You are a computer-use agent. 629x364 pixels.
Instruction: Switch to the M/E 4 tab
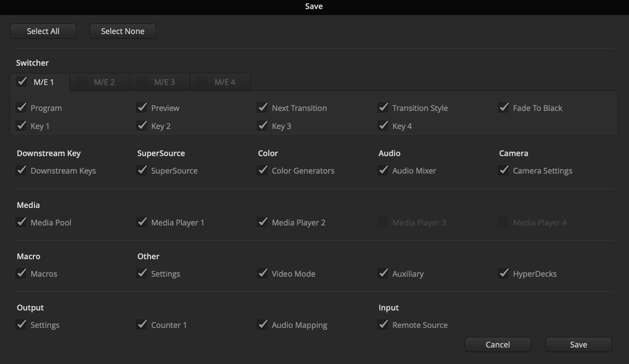click(x=220, y=82)
